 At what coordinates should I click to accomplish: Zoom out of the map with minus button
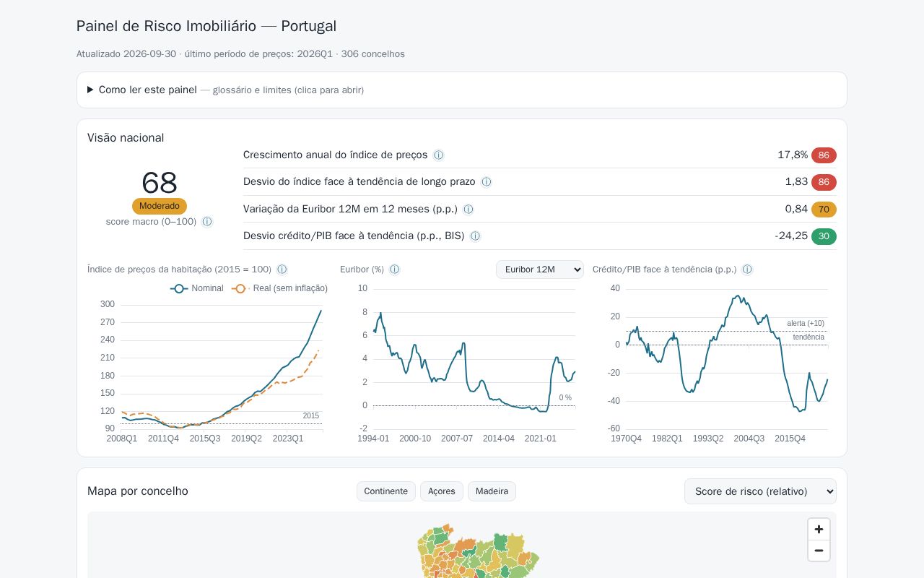(x=819, y=551)
